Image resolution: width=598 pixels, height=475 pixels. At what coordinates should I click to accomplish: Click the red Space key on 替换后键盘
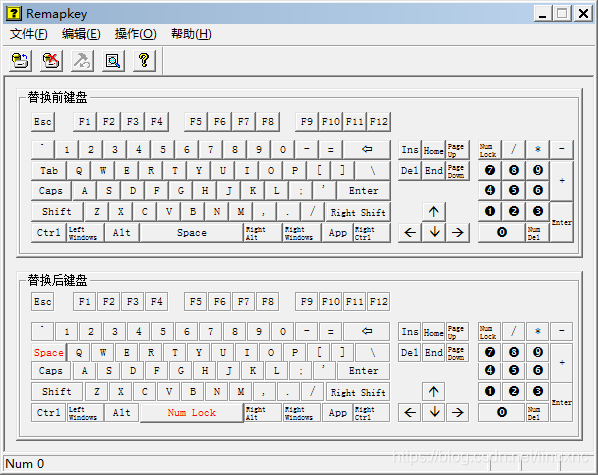(48, 353)
